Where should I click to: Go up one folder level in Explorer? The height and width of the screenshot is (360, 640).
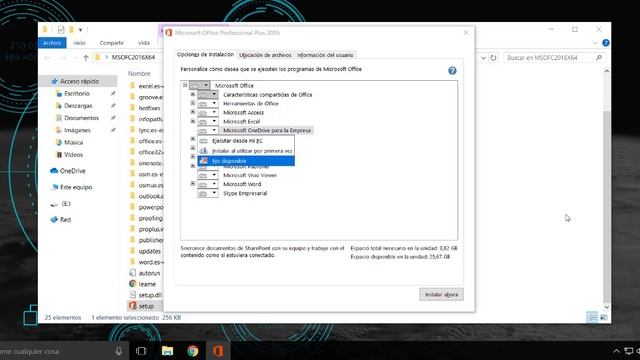(86, 58)
